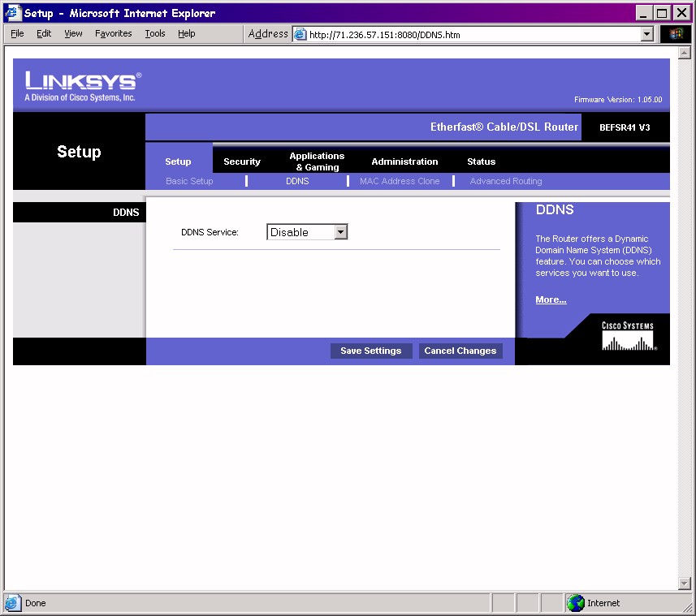Open the Applications & Gaming tab
This screenshot has width=696, height=616.
tap(317, 162)
